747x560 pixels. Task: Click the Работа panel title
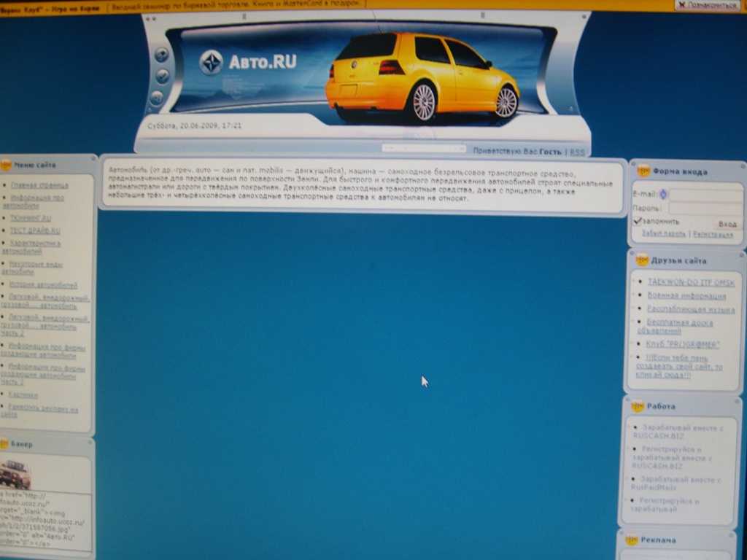(660, 406)
